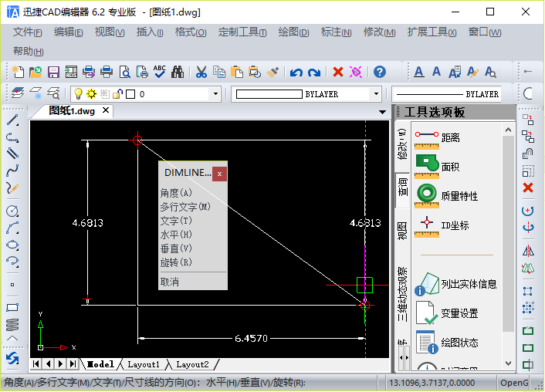Screen dimensions: 545x392
Task: Click 绘图状态 in tool palette
Action: (x=447, y=343)
